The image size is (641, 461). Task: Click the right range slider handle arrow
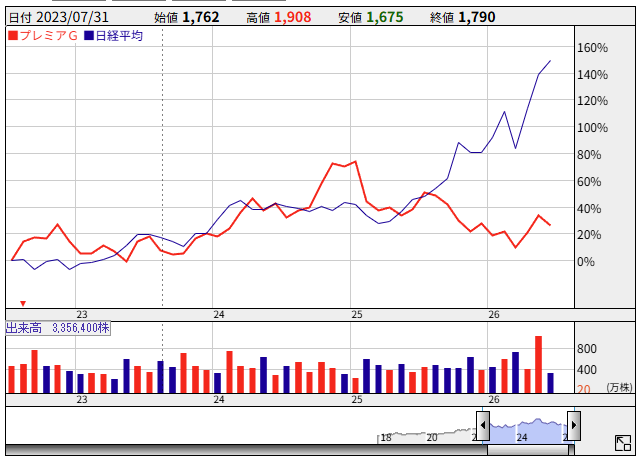pyautogui.click(x=574, y=425)
